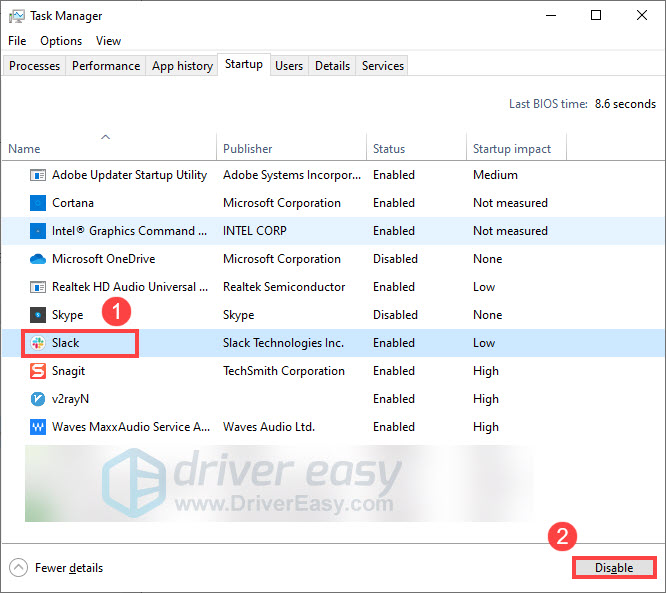Sort by the Status column header
The image size is (666, 593).
[x=389, y=149]
